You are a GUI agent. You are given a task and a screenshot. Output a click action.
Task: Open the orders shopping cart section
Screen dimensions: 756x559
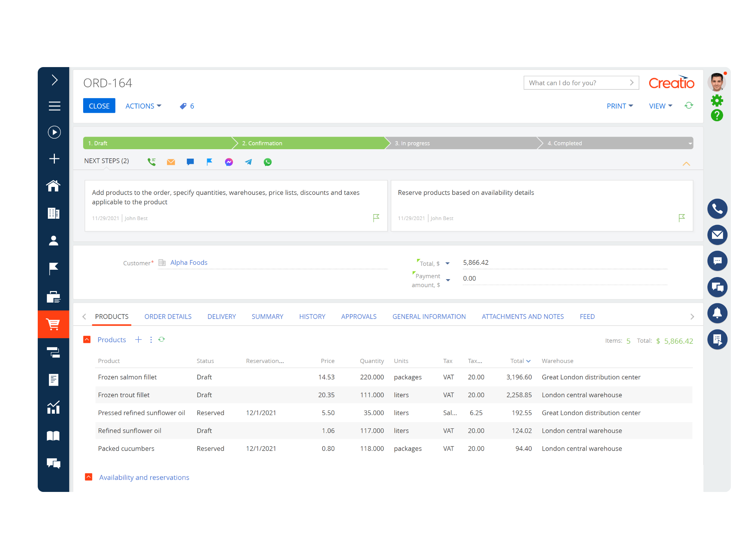[x=53, y=324]
